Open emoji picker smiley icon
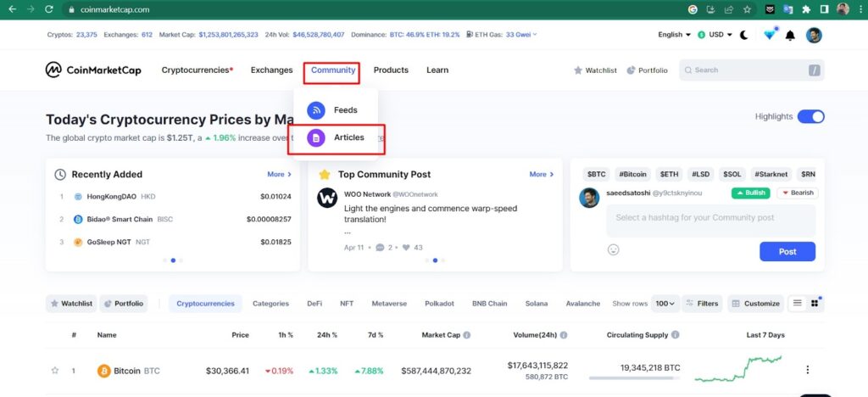The height and width of the screenshot is (397, 868). 613,249
